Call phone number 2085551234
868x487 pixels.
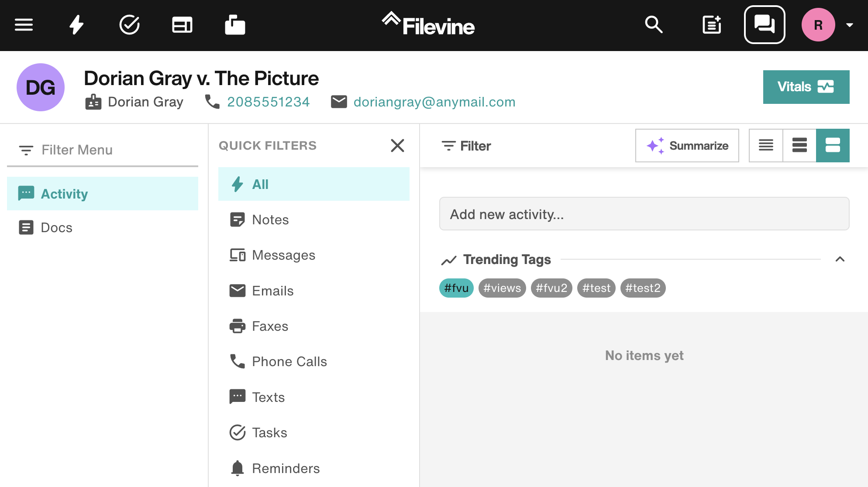point(268,102)
